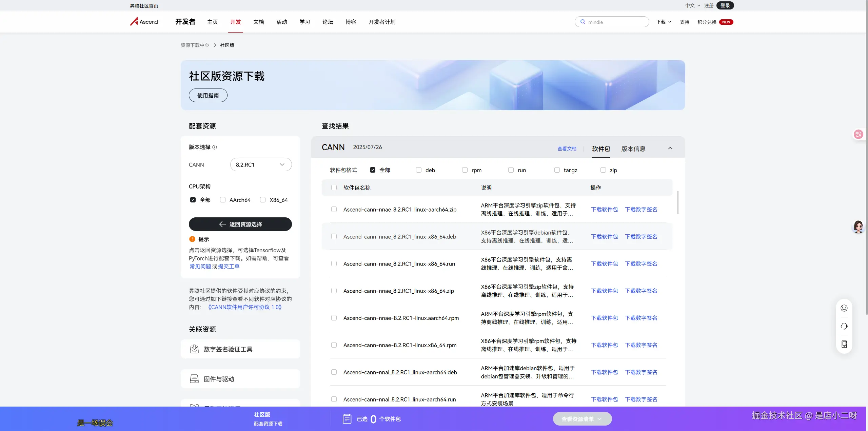Click the Ascend logo icon
The height and width of the screenshot is (431, 868).
134,22
